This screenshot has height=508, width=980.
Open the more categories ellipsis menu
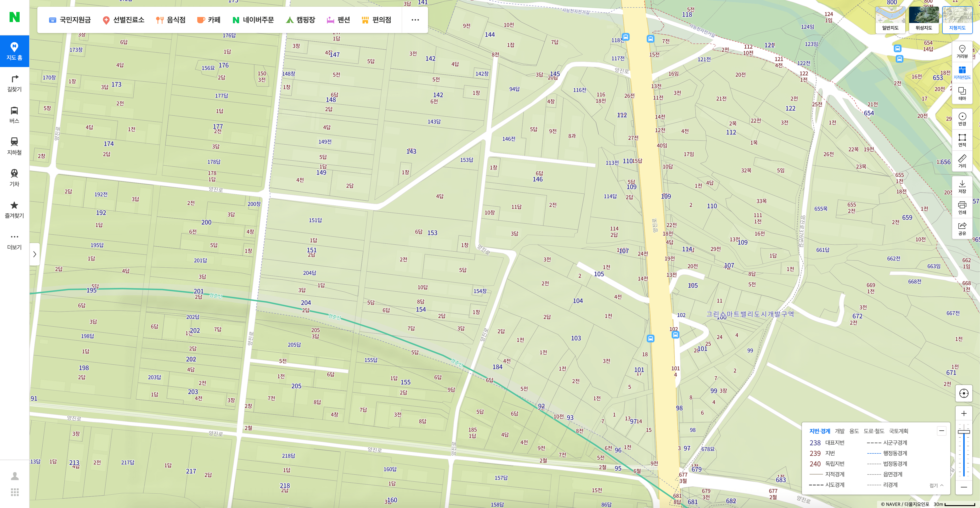(x=415, y=20)
